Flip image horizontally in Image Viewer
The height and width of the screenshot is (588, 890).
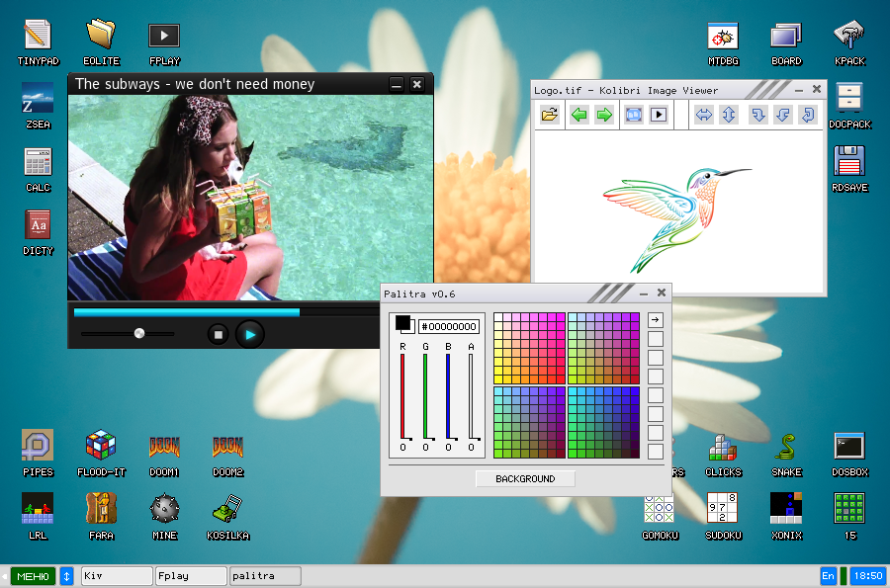(x=704, y=116)
